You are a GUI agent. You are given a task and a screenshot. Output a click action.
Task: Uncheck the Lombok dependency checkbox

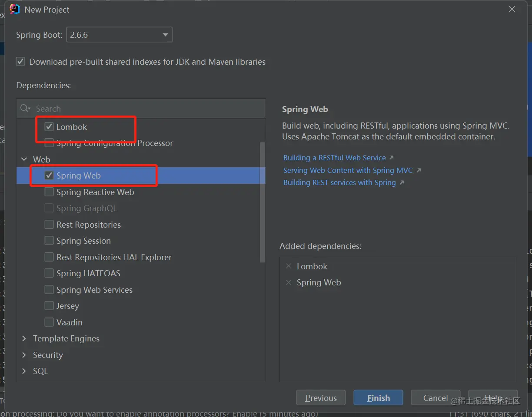pyautogui.click(x=49, y=127)
